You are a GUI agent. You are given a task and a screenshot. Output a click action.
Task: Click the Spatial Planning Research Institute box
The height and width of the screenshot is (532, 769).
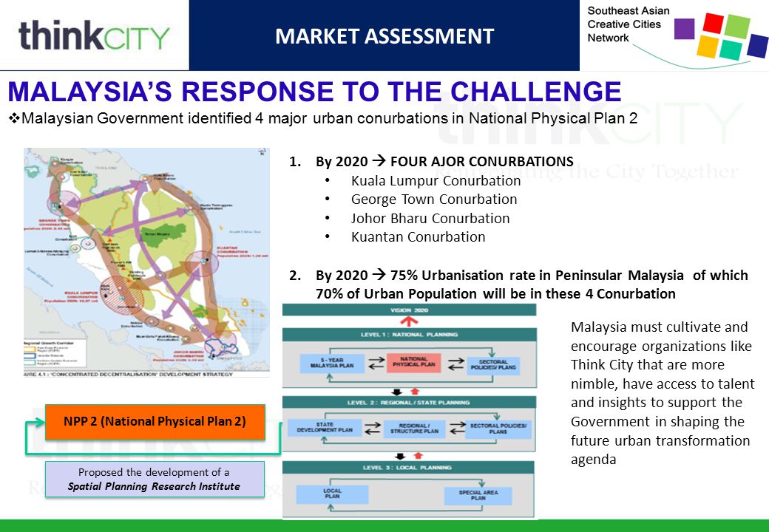(155, 479)
